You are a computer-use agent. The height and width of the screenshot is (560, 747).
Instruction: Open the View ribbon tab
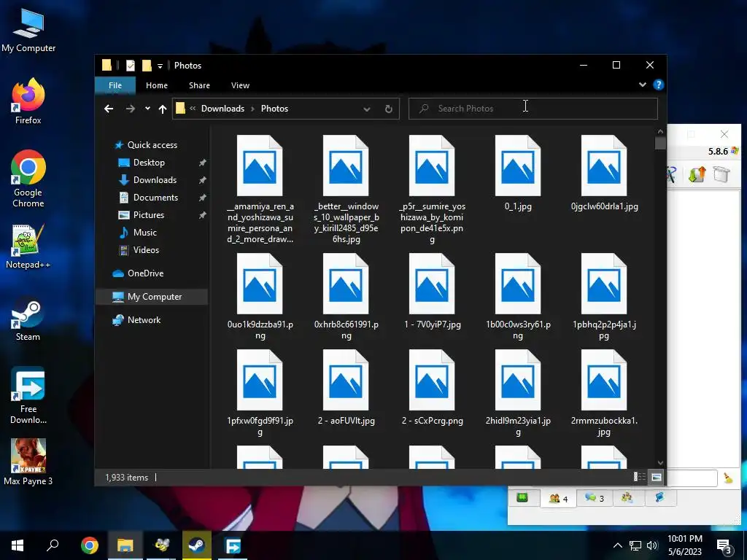240,85
